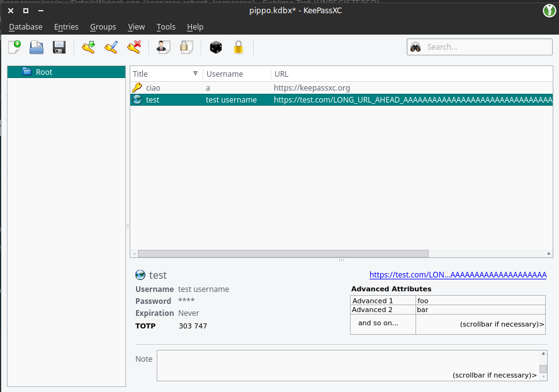Click entry list scroll right arrow

coord(549,254)
